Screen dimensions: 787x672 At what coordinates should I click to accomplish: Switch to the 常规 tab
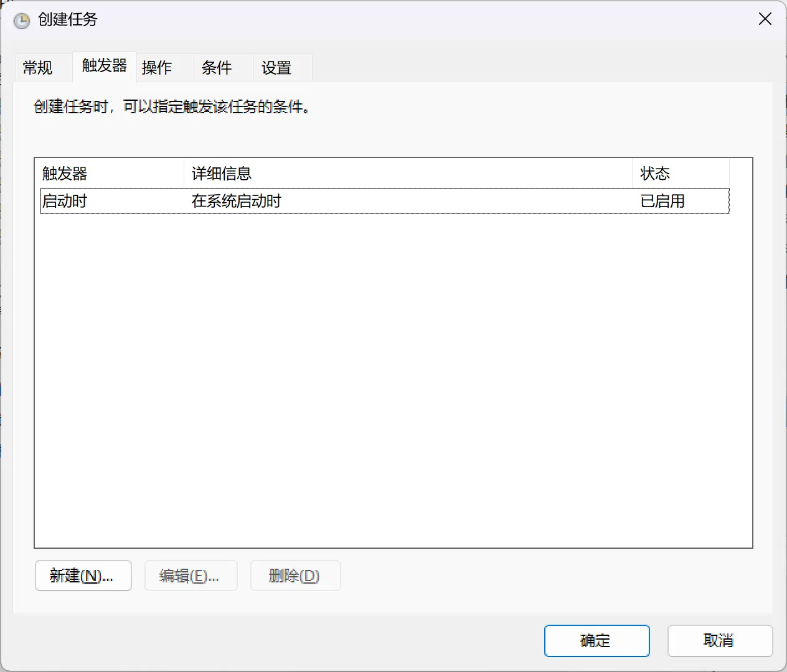[x=38, y=67]
